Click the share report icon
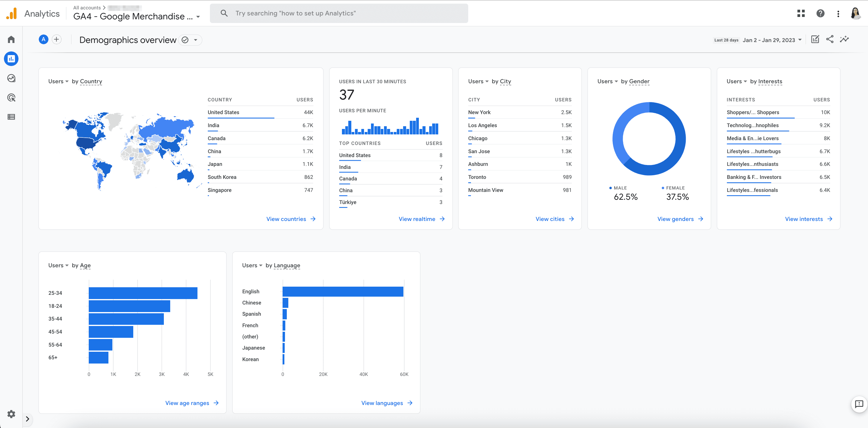Image resolution: width=868 pixels, height=428 pixels. (830, 39)
